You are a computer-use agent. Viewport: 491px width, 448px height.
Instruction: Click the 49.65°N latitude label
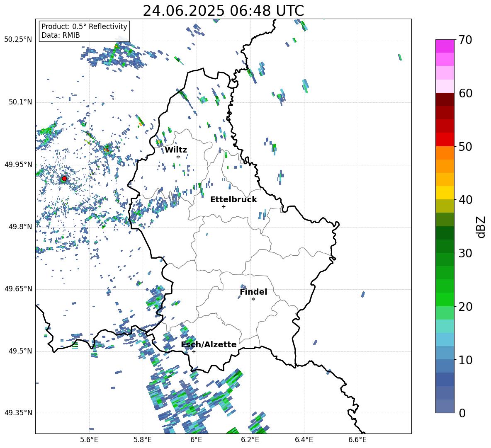point(18,288)
